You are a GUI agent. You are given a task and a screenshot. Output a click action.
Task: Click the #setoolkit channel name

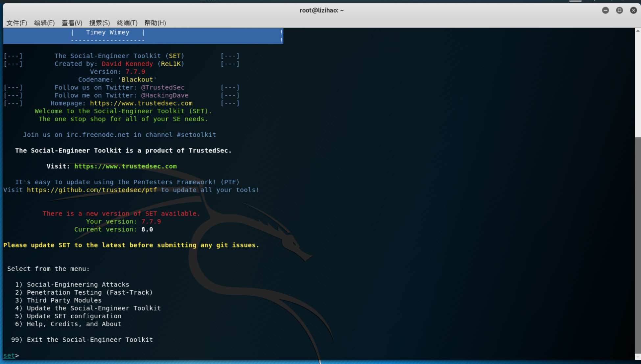pyautogui.click(x=197, y=135)
